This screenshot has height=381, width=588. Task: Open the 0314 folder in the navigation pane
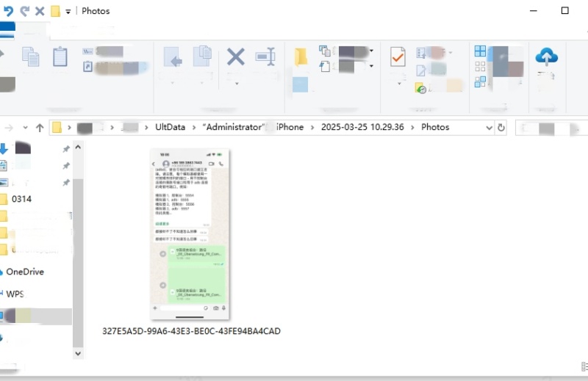tap(21, 199)
